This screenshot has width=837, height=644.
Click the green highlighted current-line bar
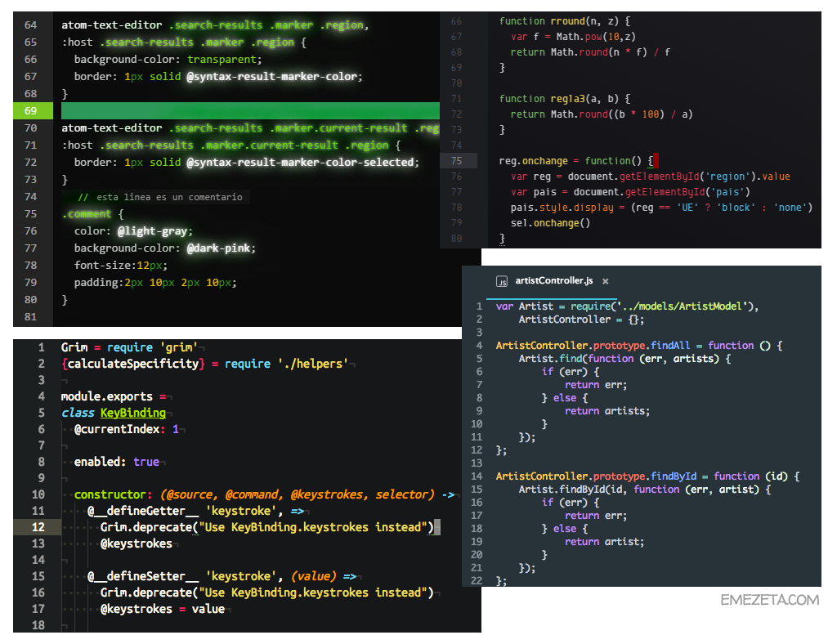point(250,110)
